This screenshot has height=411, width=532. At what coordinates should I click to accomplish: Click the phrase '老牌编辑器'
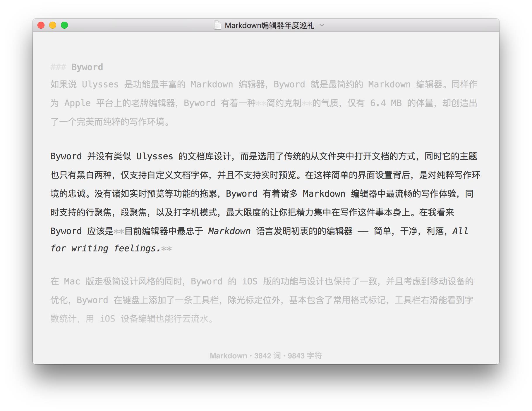[x=153, y=103]
